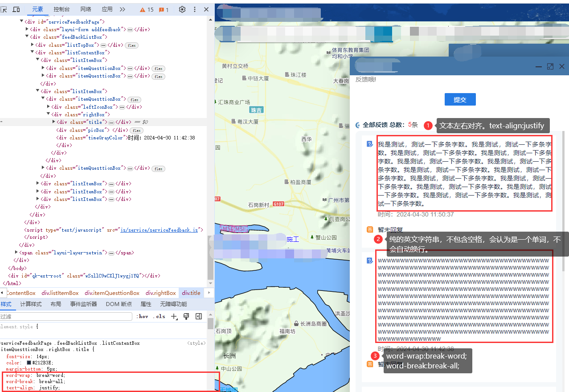569x392 pixels.
Task: Switch to the 网络 tab
Action: click(x=86, y=9)
